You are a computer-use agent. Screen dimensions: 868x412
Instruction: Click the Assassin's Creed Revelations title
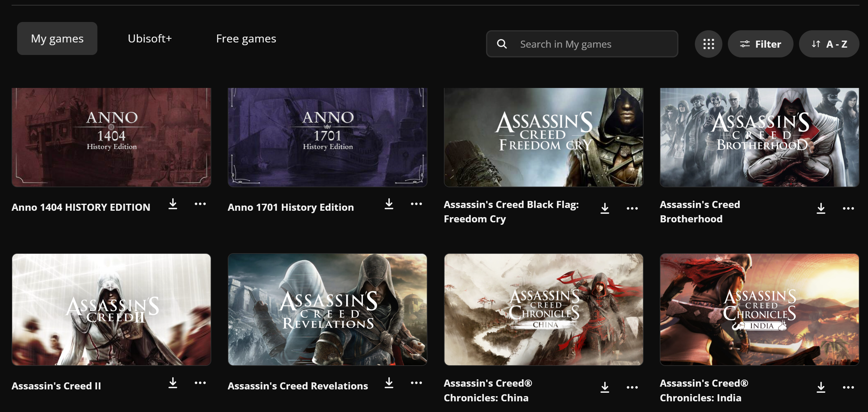(298, 386)
